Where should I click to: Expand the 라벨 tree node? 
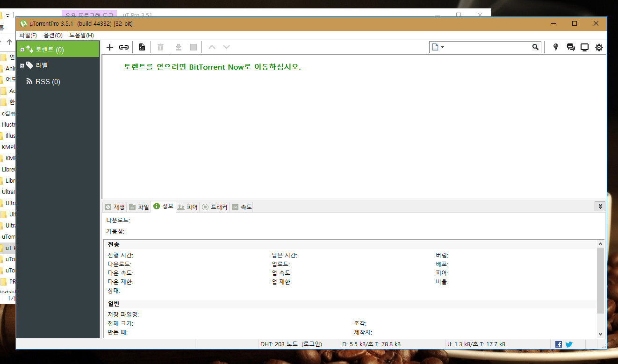point(22,65)
